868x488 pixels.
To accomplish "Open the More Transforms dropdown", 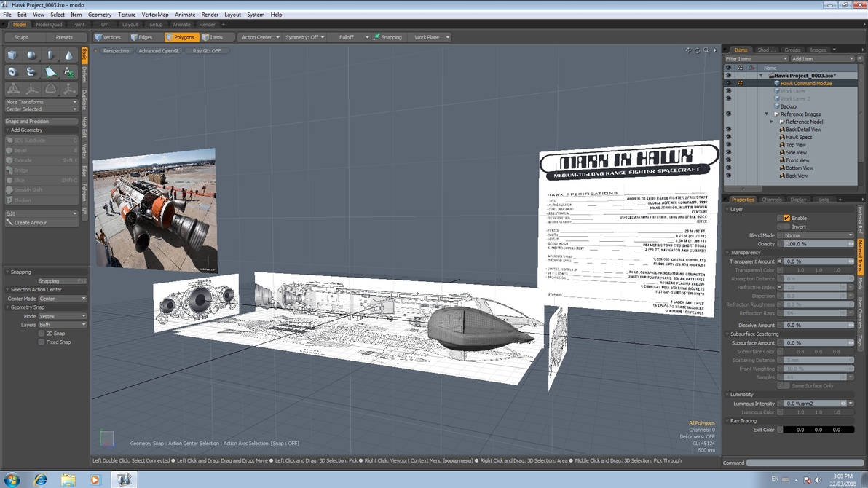I will click(x=41, y=102).
